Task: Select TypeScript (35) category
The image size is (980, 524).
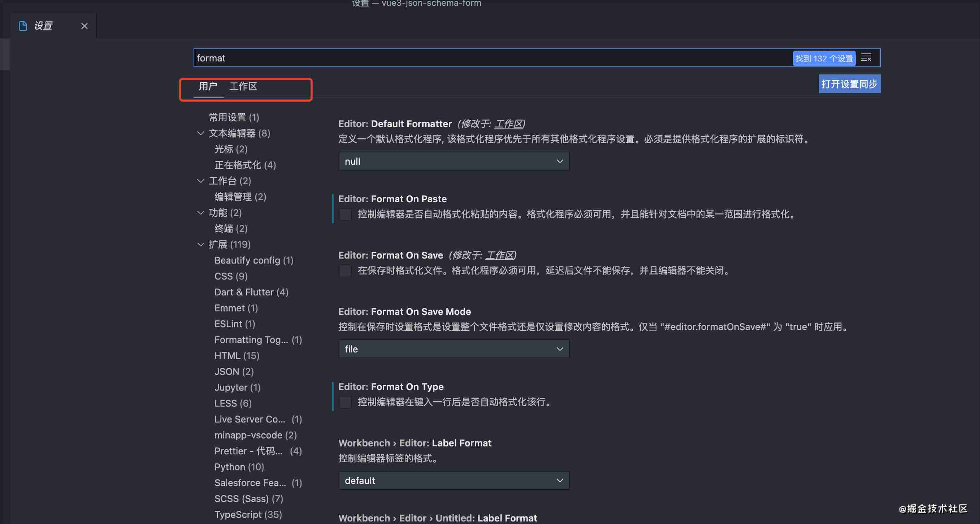Action: [x=248, y=515]
